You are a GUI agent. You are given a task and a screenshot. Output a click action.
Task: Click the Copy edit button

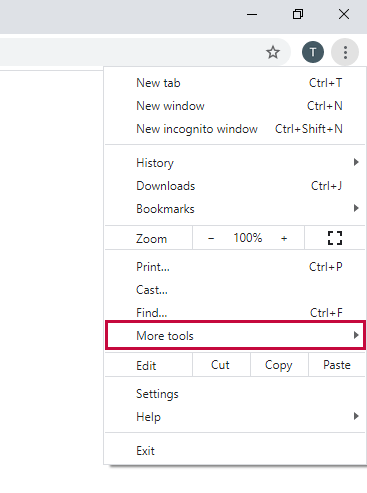coord(279,365)
